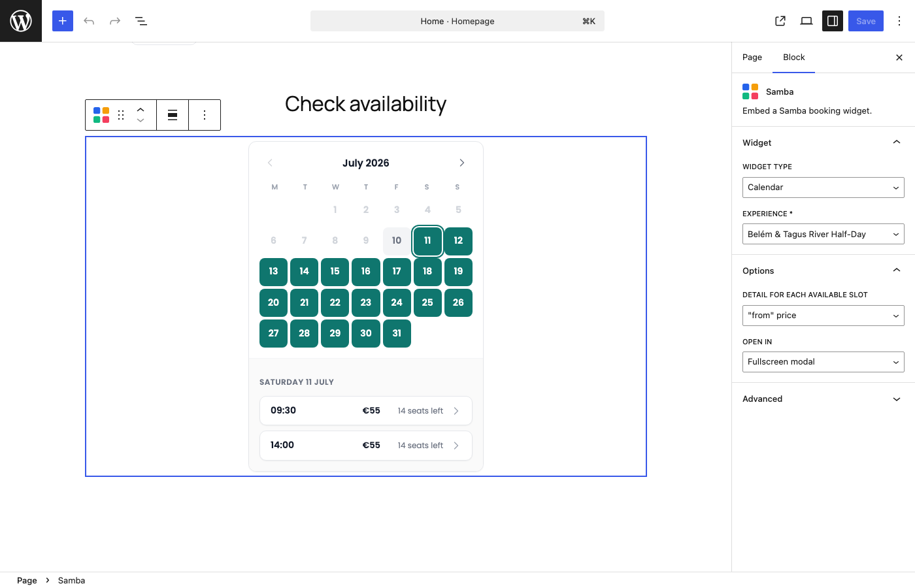Screen dimensions: 915x588
Task: Switch to the Page tab
Action: click(752, 57)
